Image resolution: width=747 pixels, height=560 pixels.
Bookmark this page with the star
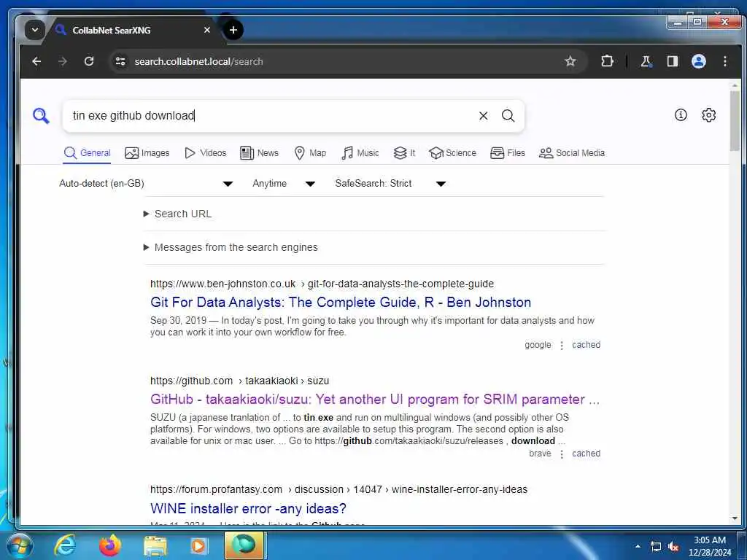pyautogui.click(x=570, y=61)
